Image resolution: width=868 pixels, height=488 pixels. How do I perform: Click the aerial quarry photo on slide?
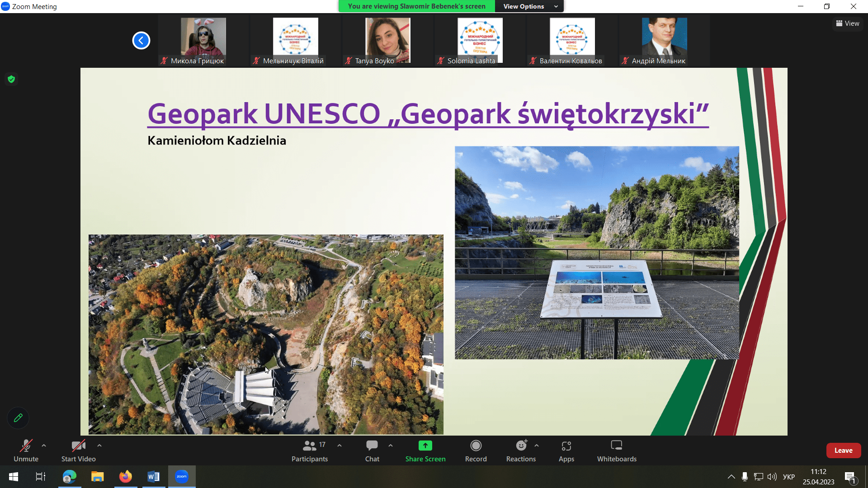pos(266,334)
